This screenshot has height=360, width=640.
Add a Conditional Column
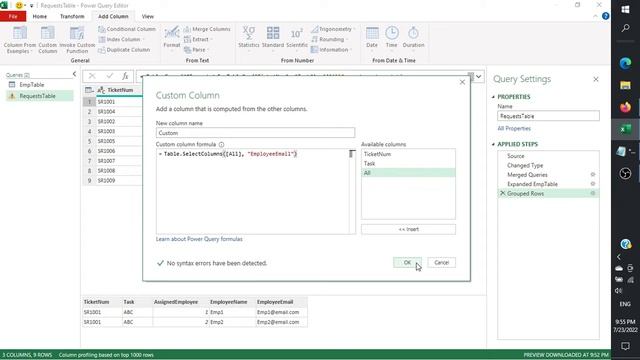[x=127, y=29]
